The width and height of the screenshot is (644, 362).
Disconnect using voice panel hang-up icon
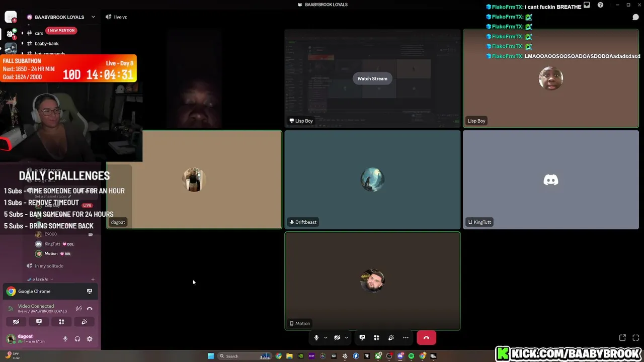point(90,309)
